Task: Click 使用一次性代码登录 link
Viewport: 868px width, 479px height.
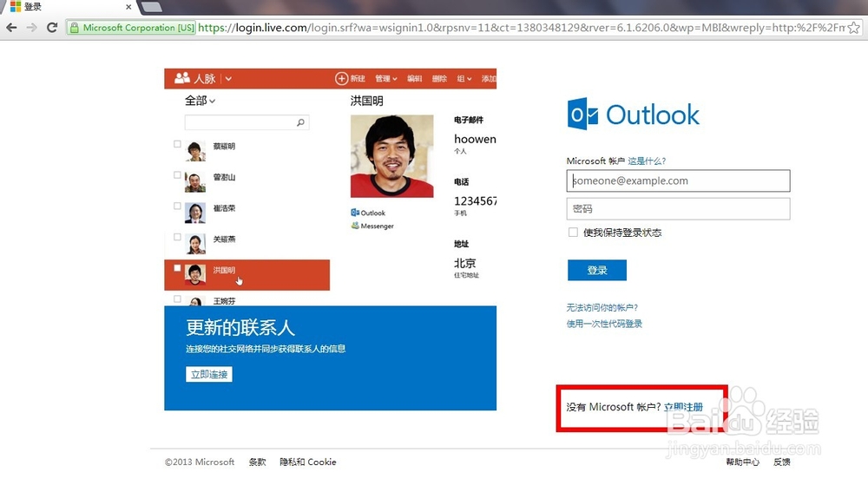Action: point(604,324)
